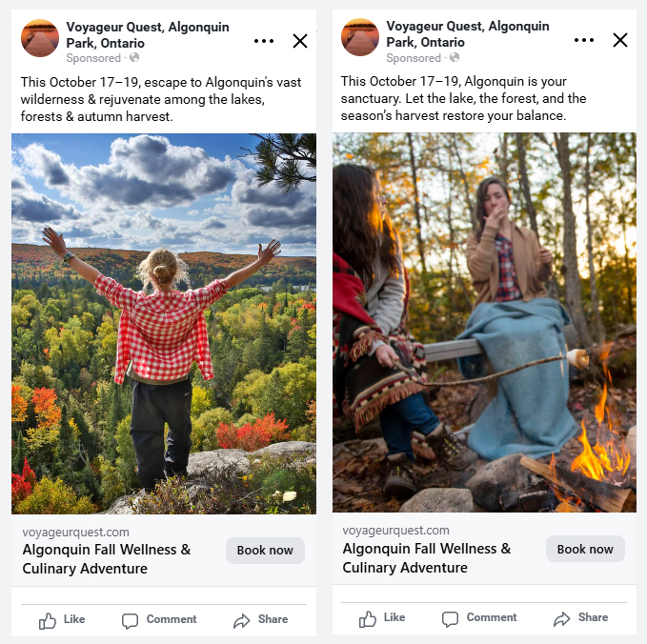Screen dimensions: 647x644
Task: Share the left ad post
Action: [x=260, y=620]
